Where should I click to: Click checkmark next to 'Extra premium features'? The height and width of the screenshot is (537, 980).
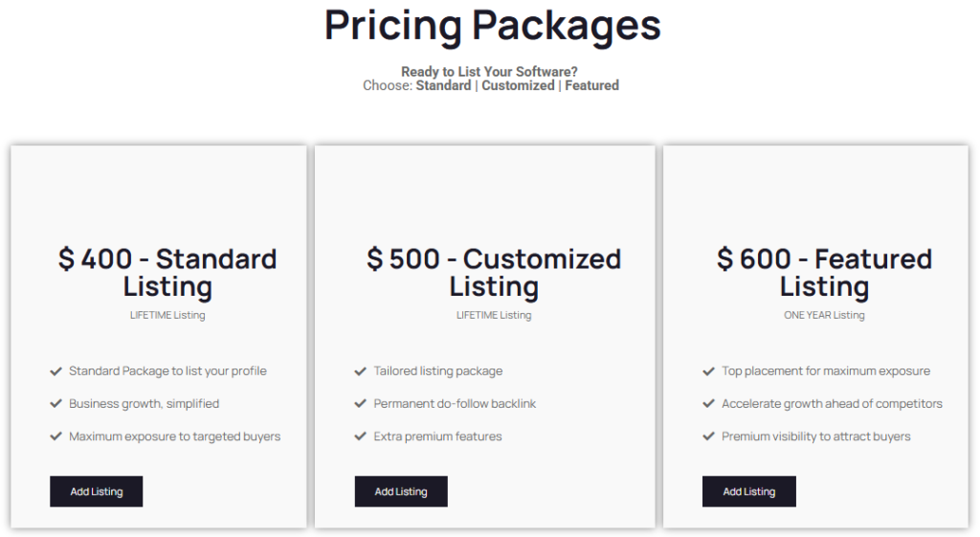(361, 436)
